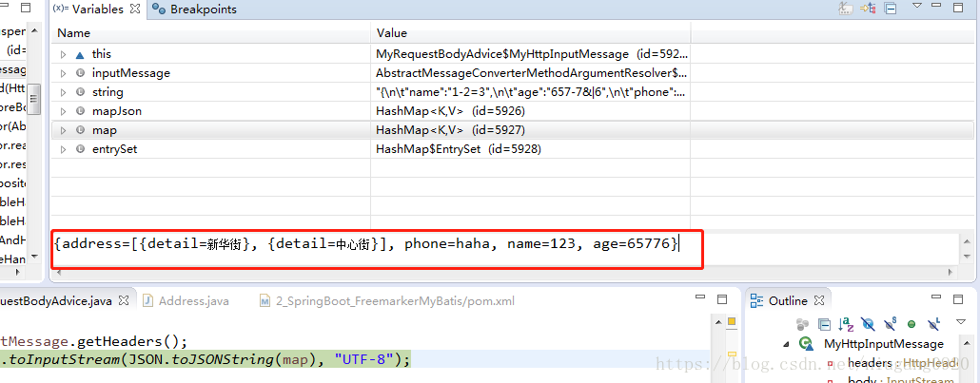This screenshot has height=383, width=980.
Task: Select the string variable name
Action: (108, 92)
